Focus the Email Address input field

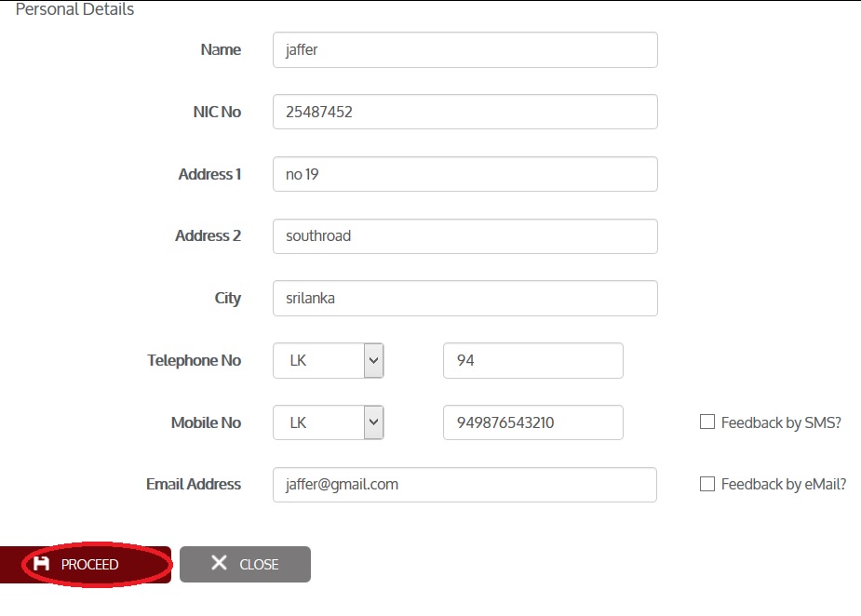pyautogui.click(x=464, y=485)
